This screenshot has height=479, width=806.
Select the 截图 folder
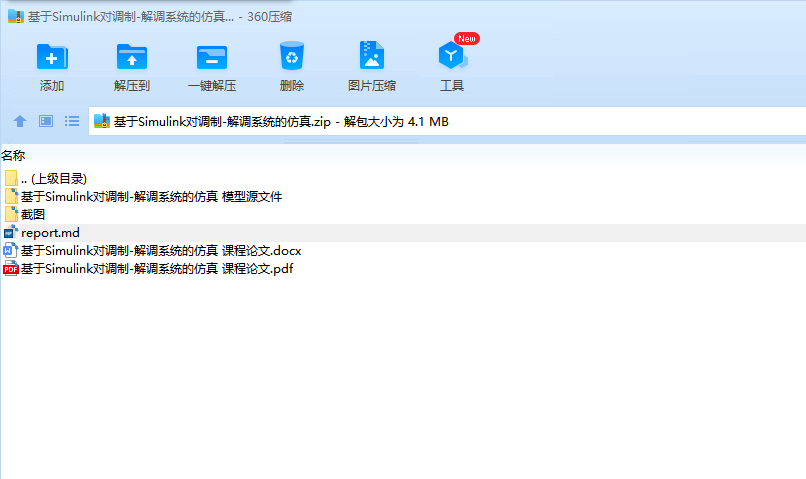(x=403, y=215)
